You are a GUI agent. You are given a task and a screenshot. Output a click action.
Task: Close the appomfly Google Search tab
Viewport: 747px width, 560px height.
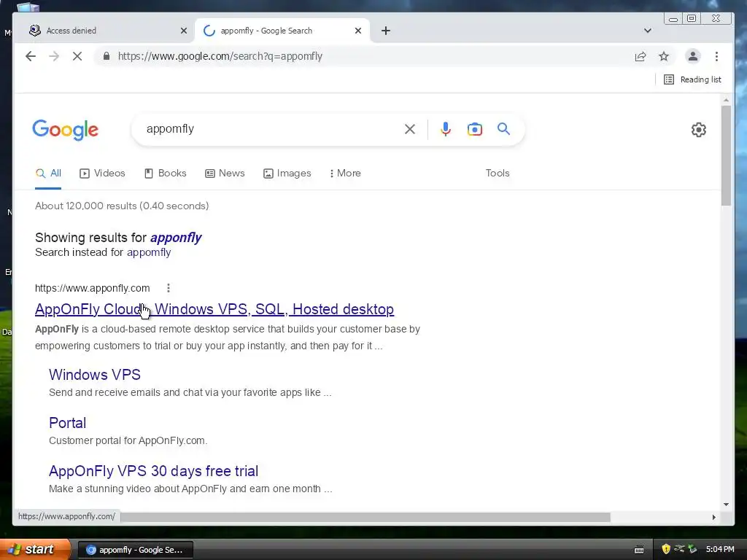[x=358, y=31]
